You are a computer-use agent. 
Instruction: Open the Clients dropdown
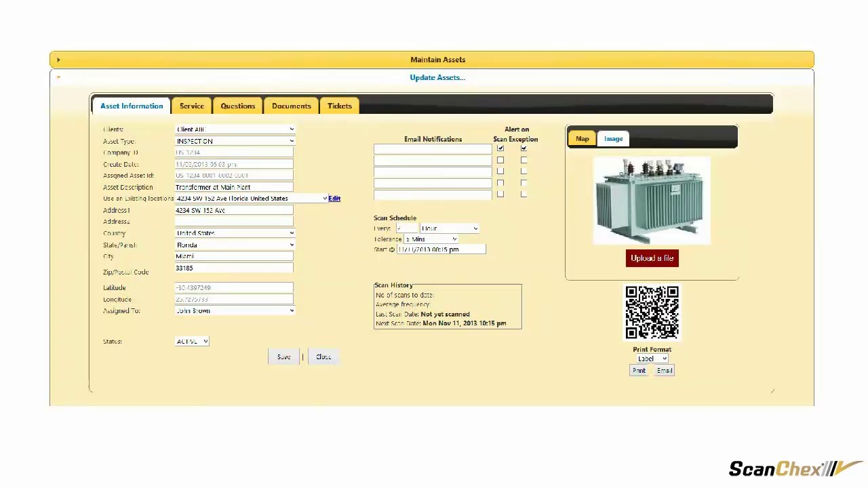235,129
